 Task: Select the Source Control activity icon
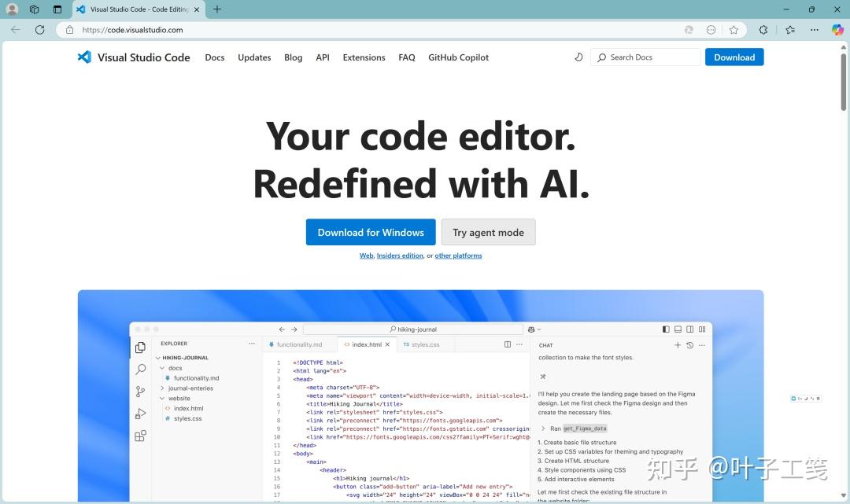tap(140, 392)
